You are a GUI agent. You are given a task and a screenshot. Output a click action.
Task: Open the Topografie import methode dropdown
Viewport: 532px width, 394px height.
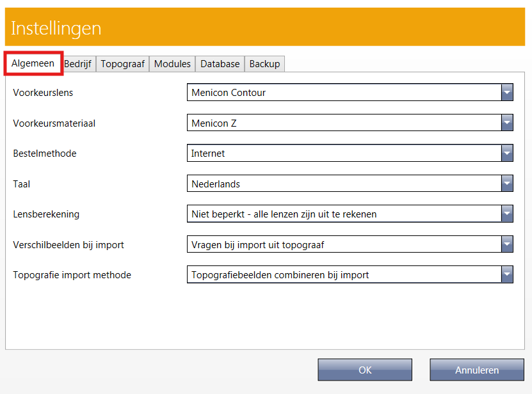click(507, 274)
